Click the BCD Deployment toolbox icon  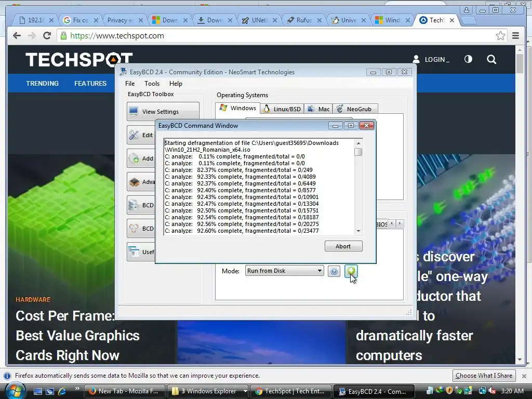coord(134,229)
